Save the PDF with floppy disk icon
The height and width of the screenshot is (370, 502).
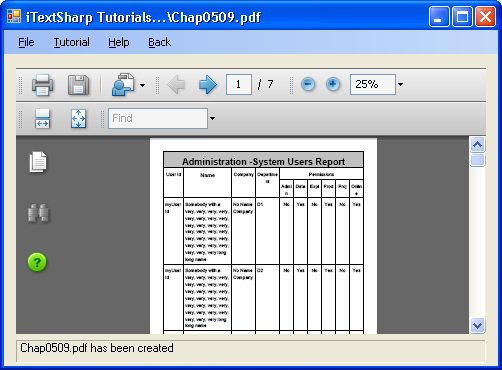click(x=79, y=85)
